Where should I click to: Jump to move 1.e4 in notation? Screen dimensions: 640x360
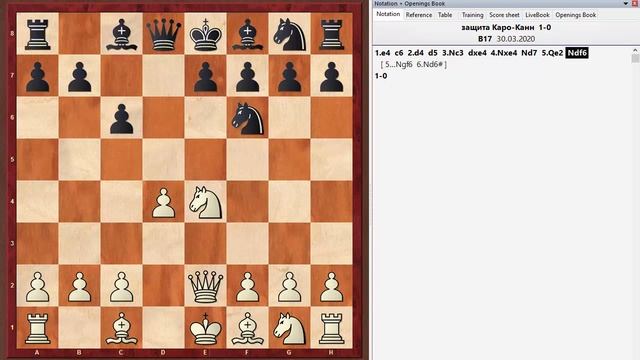382,53
